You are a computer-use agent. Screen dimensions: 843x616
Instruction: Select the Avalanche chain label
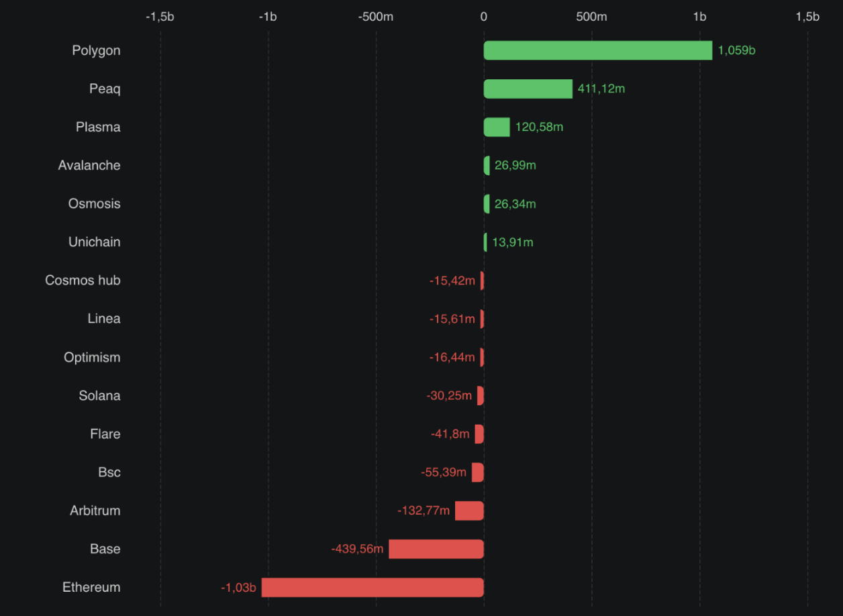(x=89, y=165)
